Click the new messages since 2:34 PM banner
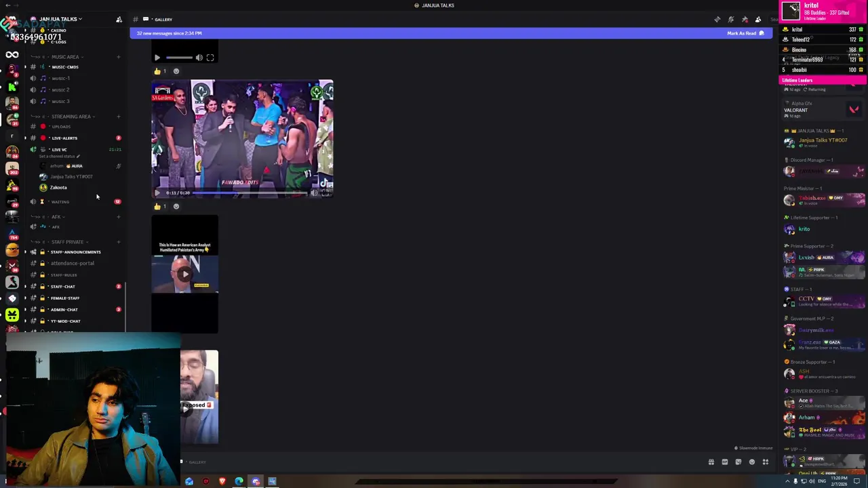The image size is (868, 488). (451, 33)
